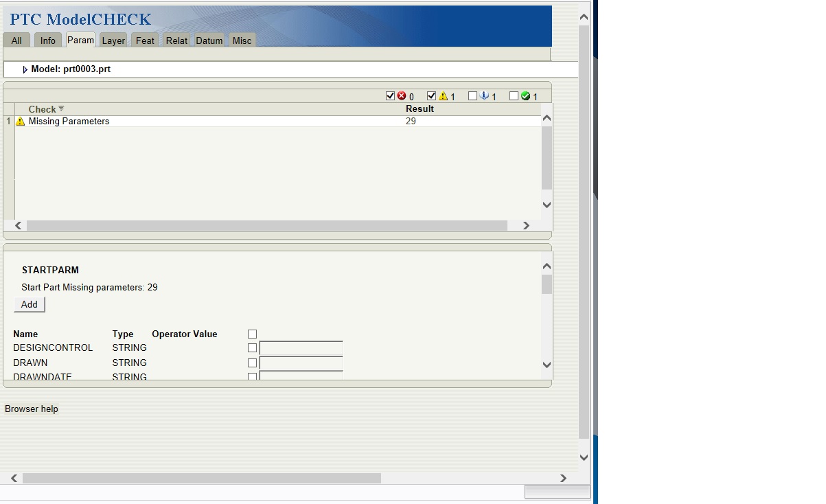Click the page horizontal scrollbar right arrow
826x504 pixels.
pyautogui.click(x=563, y=478)
